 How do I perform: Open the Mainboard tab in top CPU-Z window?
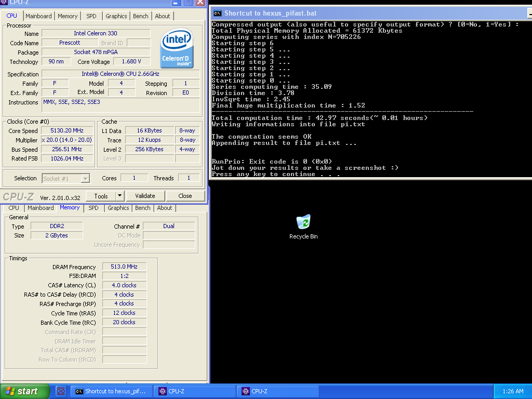pyautogui.click(x=38, y=16)
